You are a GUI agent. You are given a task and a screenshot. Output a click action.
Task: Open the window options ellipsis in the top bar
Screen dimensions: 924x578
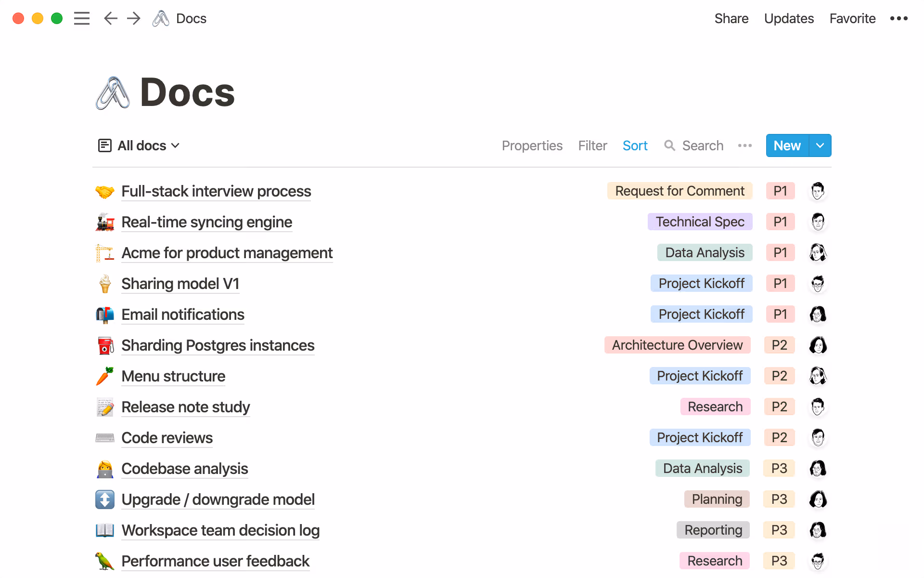point(899,18)
